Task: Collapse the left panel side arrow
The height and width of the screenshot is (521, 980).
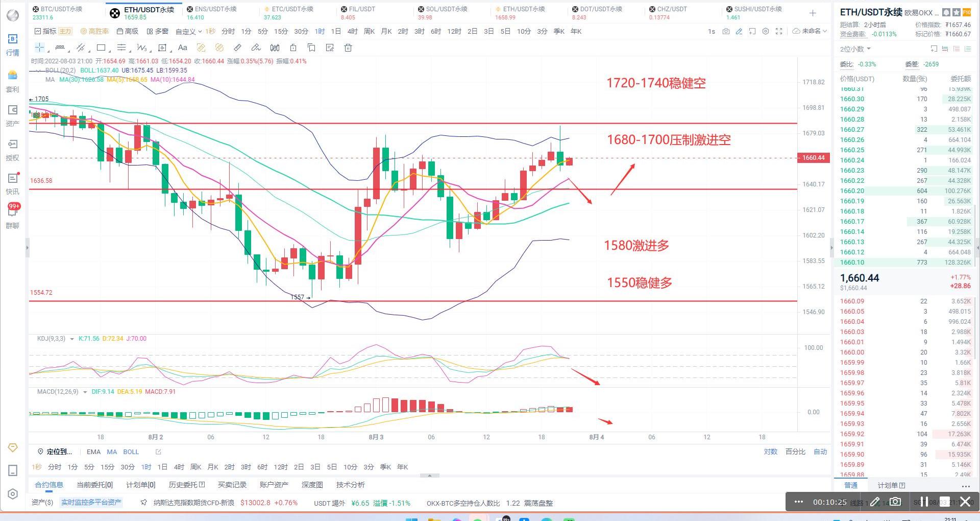Action: point(27,248)
